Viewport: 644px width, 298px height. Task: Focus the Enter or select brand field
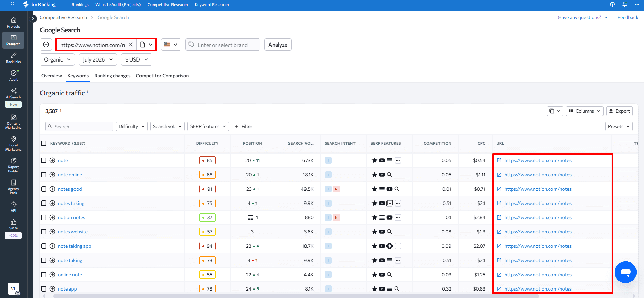coord(223,45)
